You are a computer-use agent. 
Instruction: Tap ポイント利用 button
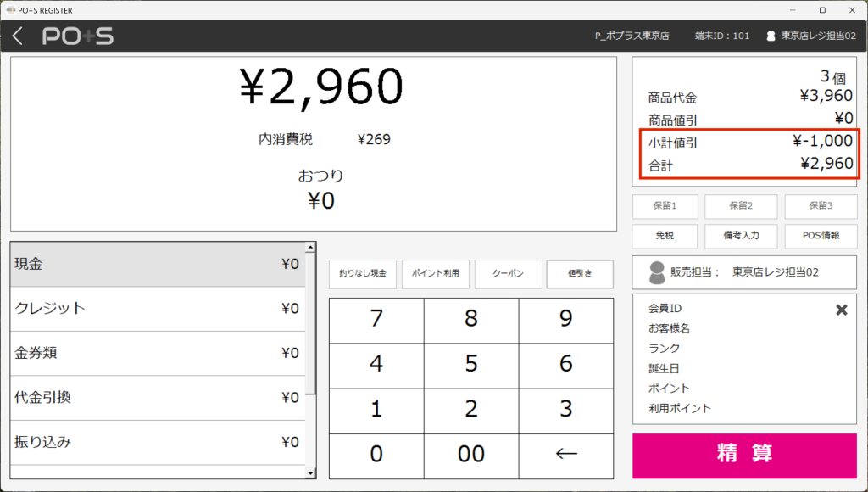[435, 274]
